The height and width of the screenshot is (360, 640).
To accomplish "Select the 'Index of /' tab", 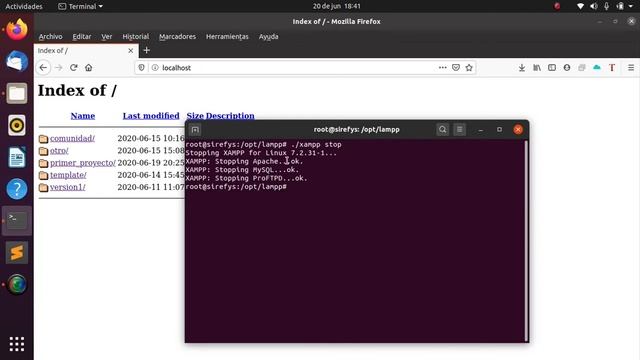I will (86, 51).
